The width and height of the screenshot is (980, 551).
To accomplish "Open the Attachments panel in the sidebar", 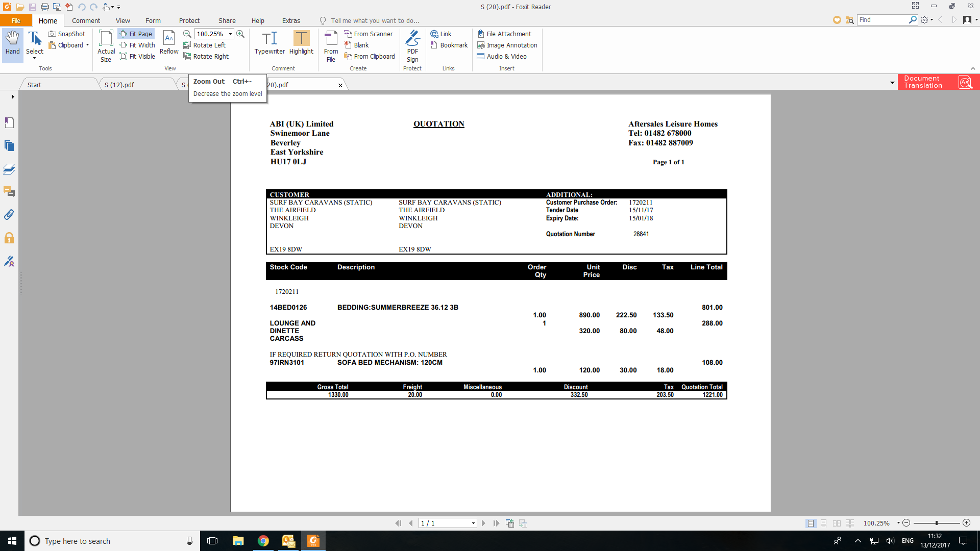I will [x=9, y=215].
